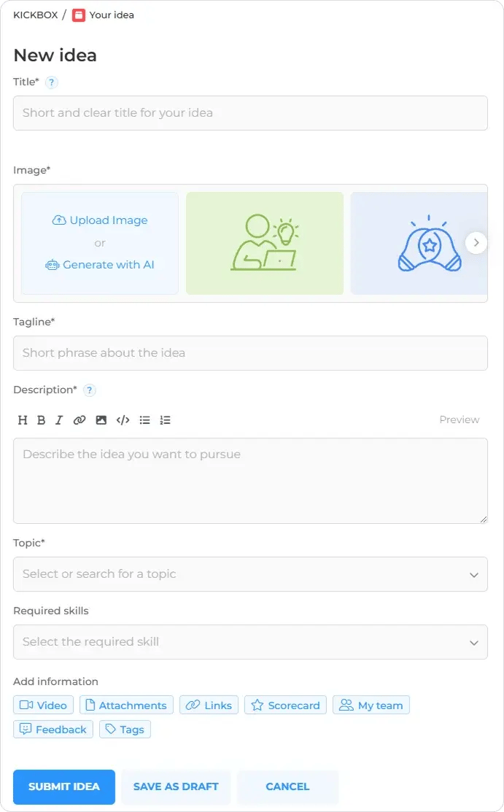Image resolution: width=504 pixels, height=812 pixels.
Task: Expand the Topic dropdown
Action: pos(250,573)
